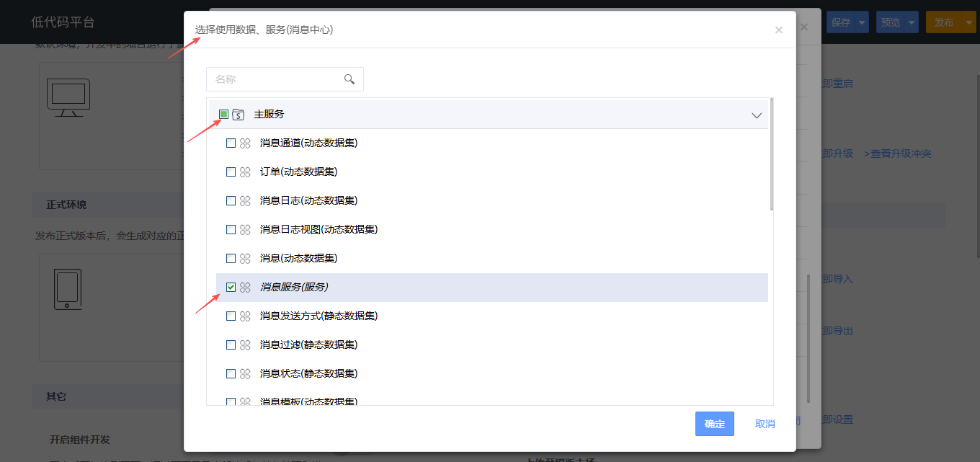This screenshot has height=462, width=980.
Task: Click the icon beside 消息发送方式(静态数据集)
Action: 245,316
